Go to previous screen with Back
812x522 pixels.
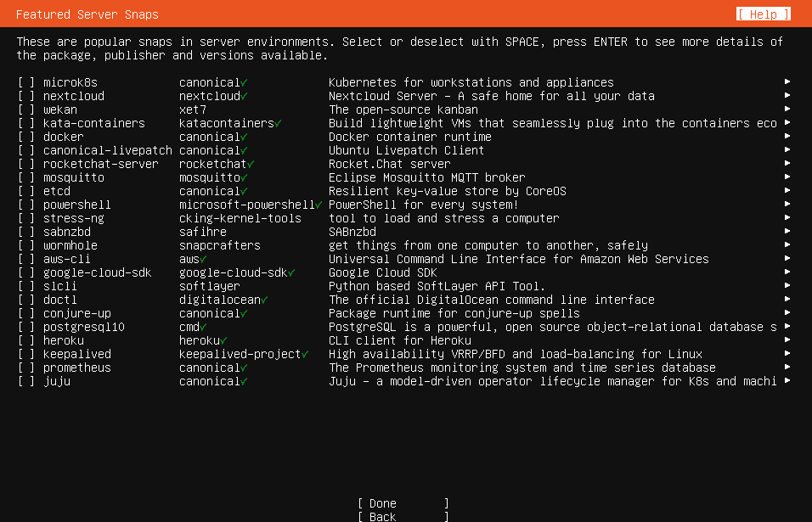coord(403,516)
